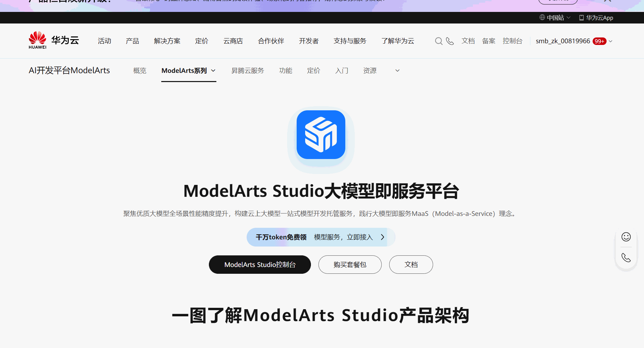Click the AI开发平台ModelArts title

pos(69,70)
